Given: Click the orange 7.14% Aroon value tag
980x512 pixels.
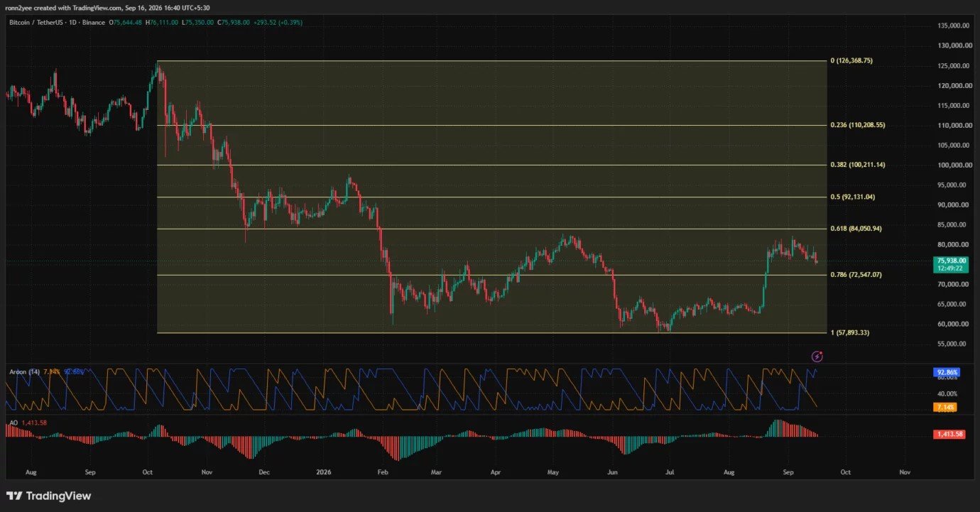Looking at the screenshot, I should point(946,407).
